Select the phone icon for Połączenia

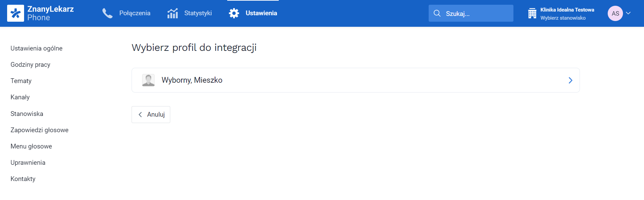pyautogui.click(x=107, y=13)
